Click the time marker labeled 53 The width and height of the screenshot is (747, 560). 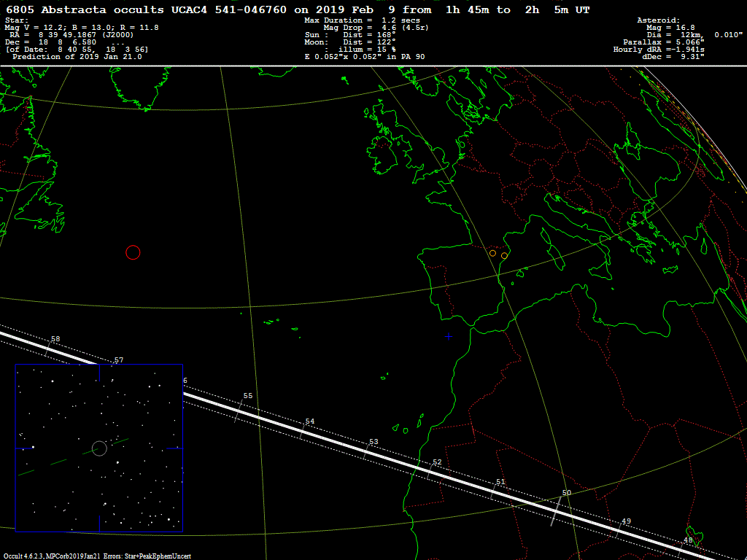coord(373,443)
